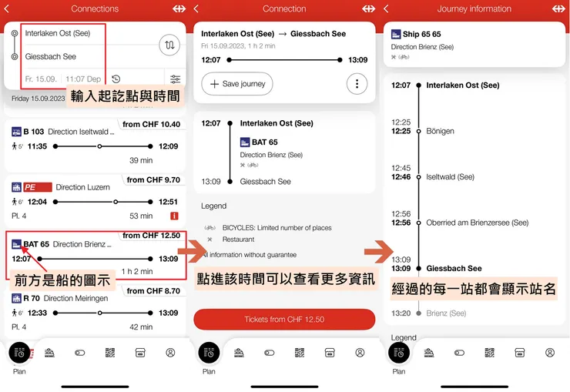
Task: Open EasyRide toggle tab in Connection screen
Action: tap(269, 353)
